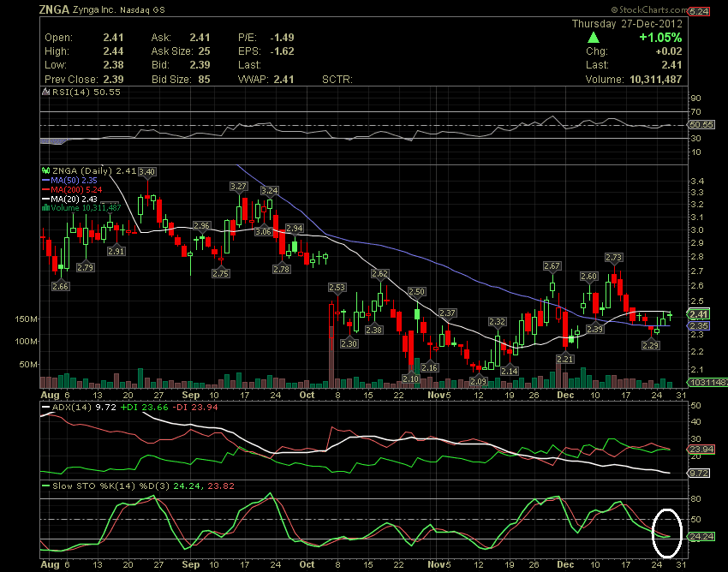Viewport: 728px width, 572px height.
Task: Click the 9.72 ADX axis value tag
Action: coord(698,474)
